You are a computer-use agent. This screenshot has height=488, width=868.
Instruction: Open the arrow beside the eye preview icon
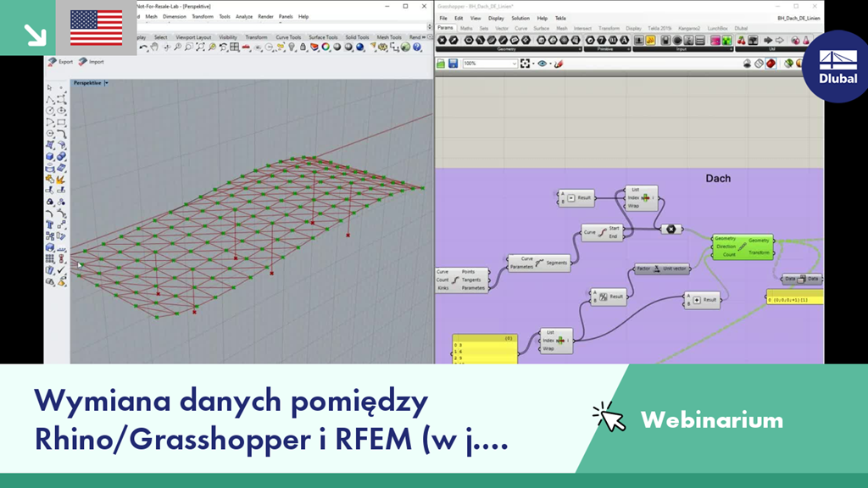pyautogui.click(x=550, y=64)
